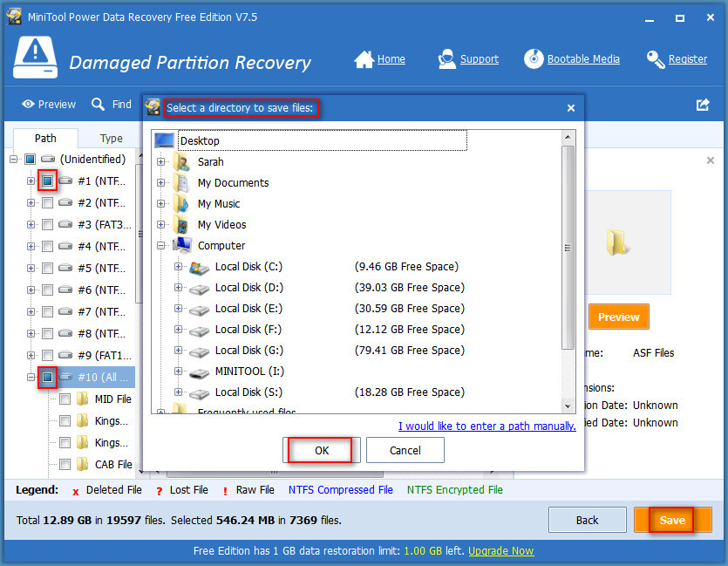Select the Local Disk (G:) drive icon
Screen dimensions: 728x566
[x=199, y=351]
